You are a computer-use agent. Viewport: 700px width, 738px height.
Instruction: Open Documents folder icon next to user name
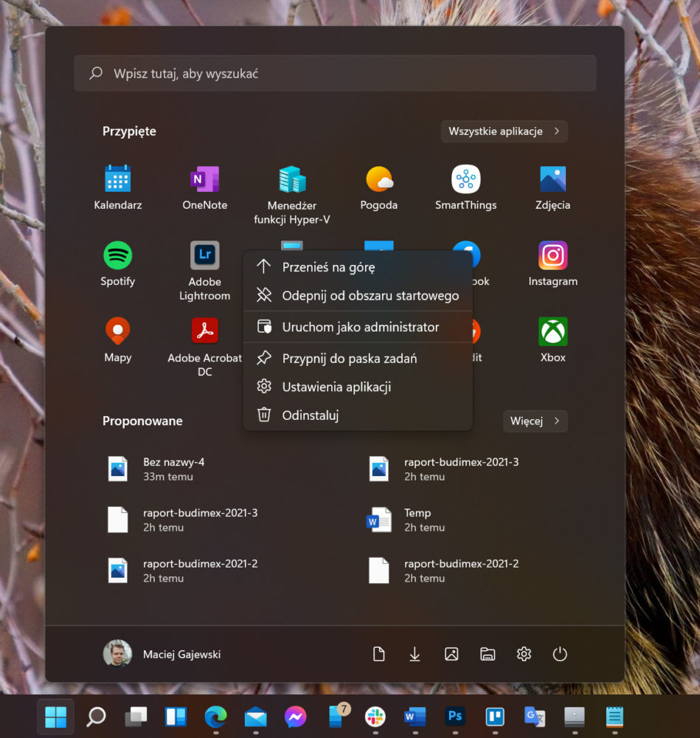point(378,654)
